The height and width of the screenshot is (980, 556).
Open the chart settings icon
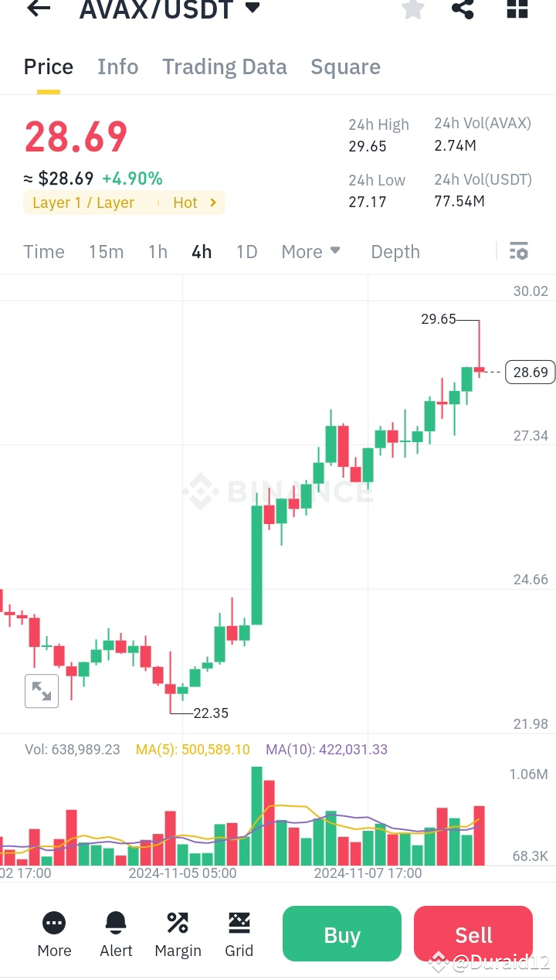pos(518,251)
